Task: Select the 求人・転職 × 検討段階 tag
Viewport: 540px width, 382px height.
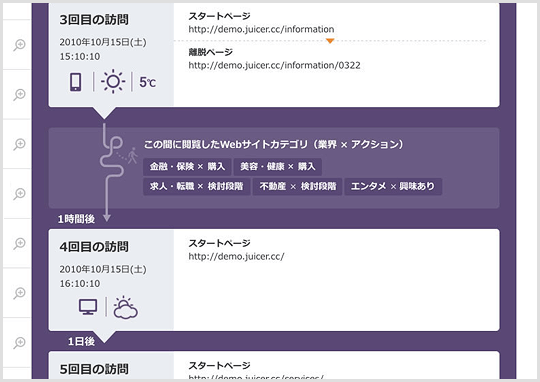Action: 197,187
